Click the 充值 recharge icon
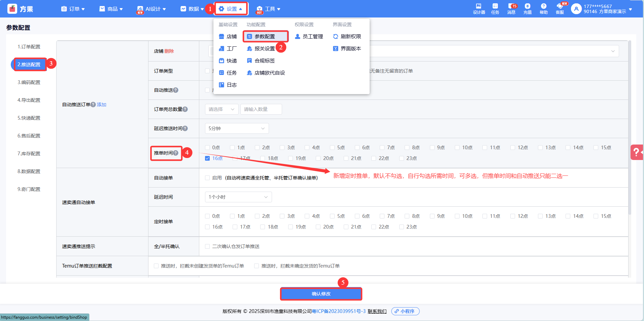This screenshot has width=644, height=321. 527,8
